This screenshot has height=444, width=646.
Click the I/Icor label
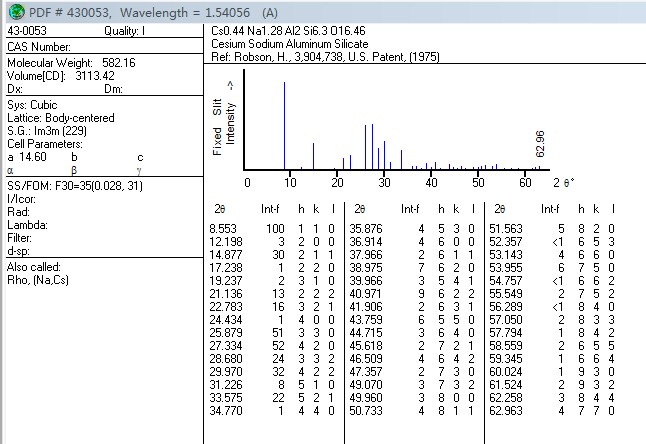click(x=21, y=199)
